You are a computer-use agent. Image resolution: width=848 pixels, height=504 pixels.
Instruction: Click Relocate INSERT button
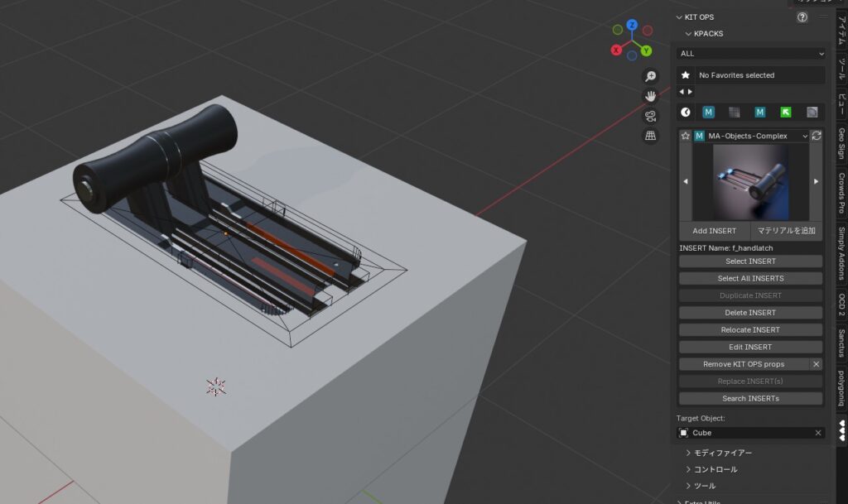point(750,330)
